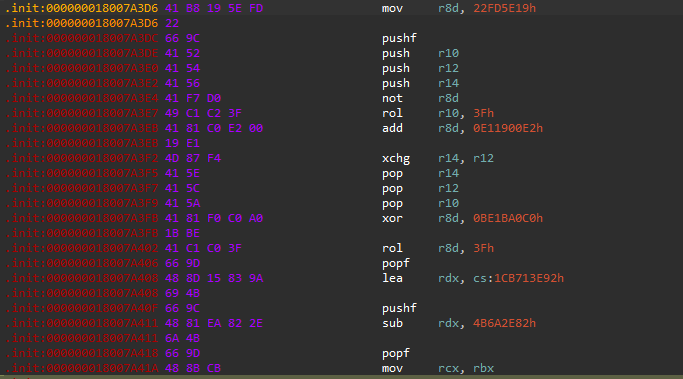Click the continuation bytes 6A 4B

(183, 338)
